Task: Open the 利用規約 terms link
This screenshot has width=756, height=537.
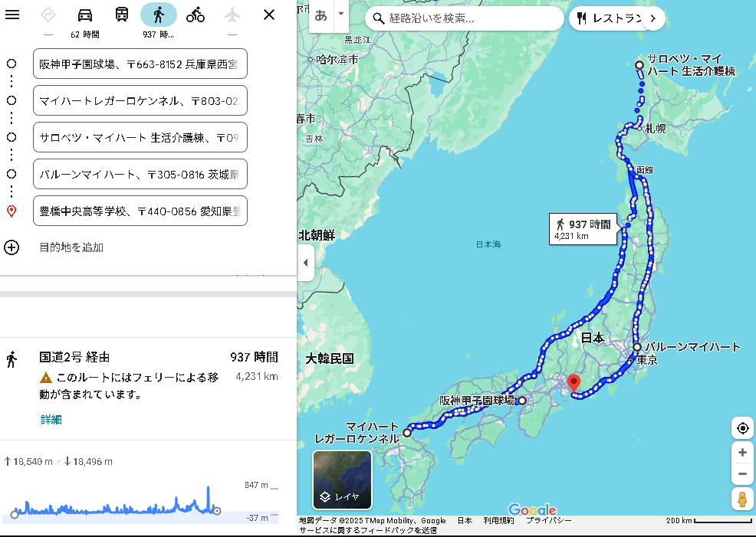Action: click(498, 521)
